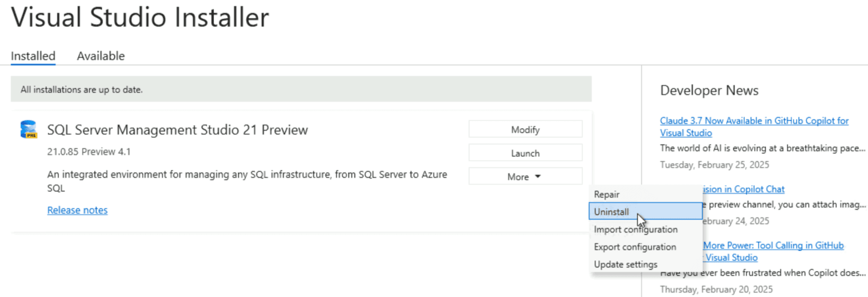Pick Import configuration from the menu
868x297 pixels.
[635, 229]
